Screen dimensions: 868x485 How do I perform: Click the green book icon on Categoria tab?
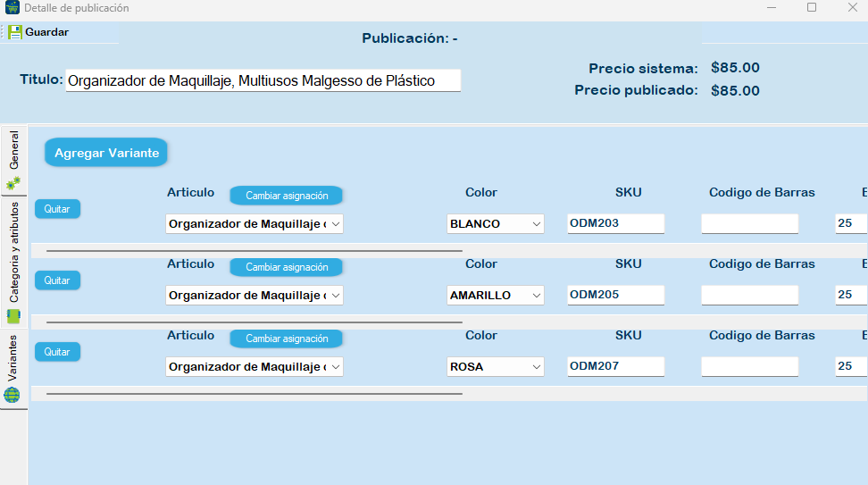13,316
